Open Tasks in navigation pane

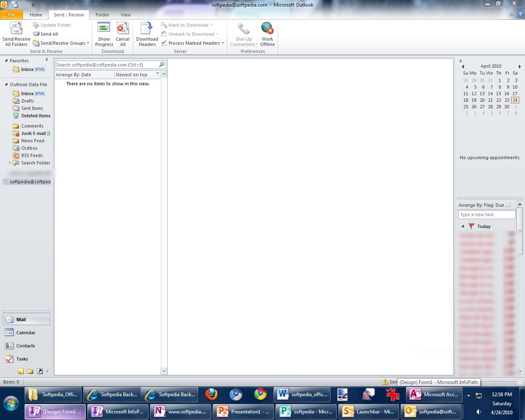tap(22, 359)
